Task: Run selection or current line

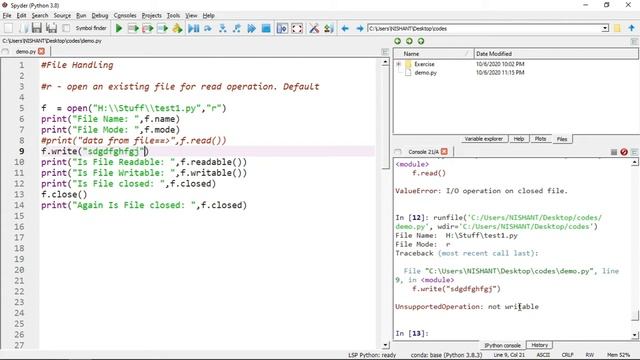Action: point(162,28)
